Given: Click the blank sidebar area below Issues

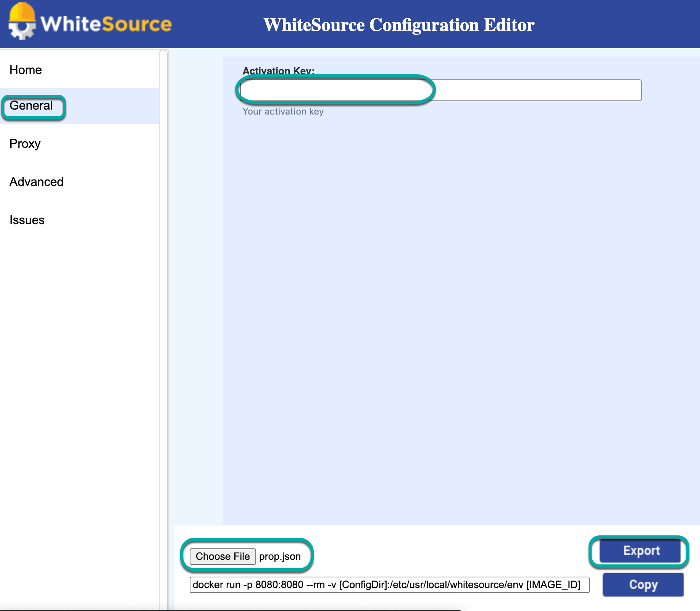Looking at the screenshot, I should pyautogui.click(x=76, y=382).
